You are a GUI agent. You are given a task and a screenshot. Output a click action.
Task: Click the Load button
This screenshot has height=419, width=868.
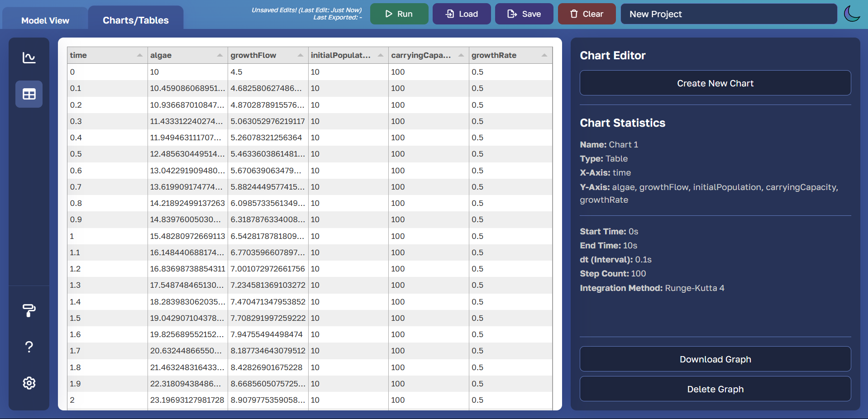click(x=462, y=14)
